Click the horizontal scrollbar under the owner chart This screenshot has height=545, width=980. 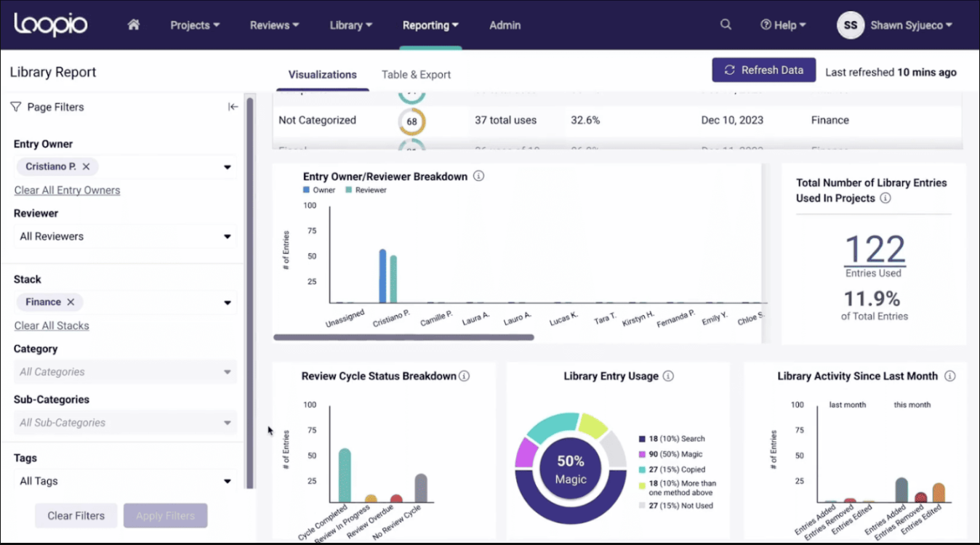(403, 337)
